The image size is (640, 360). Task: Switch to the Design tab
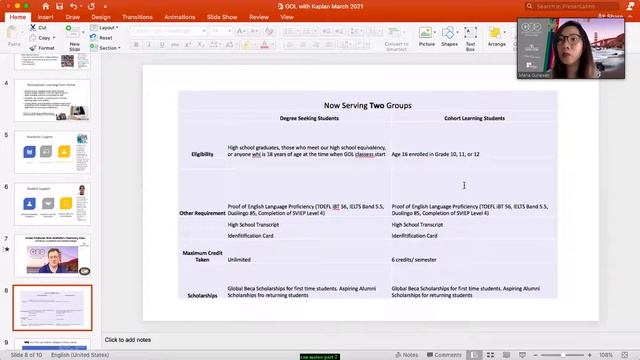[x=101, y=17]
